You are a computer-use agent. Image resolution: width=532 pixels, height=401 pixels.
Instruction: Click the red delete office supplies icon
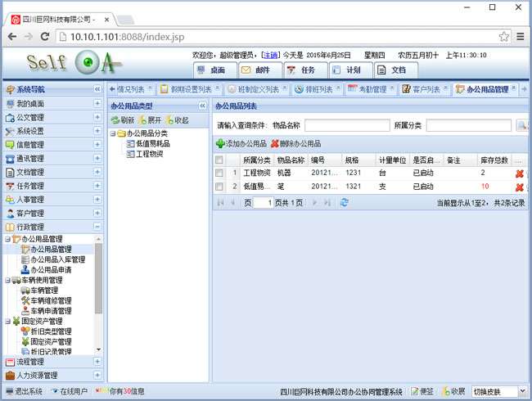click(x=275, y=143)
